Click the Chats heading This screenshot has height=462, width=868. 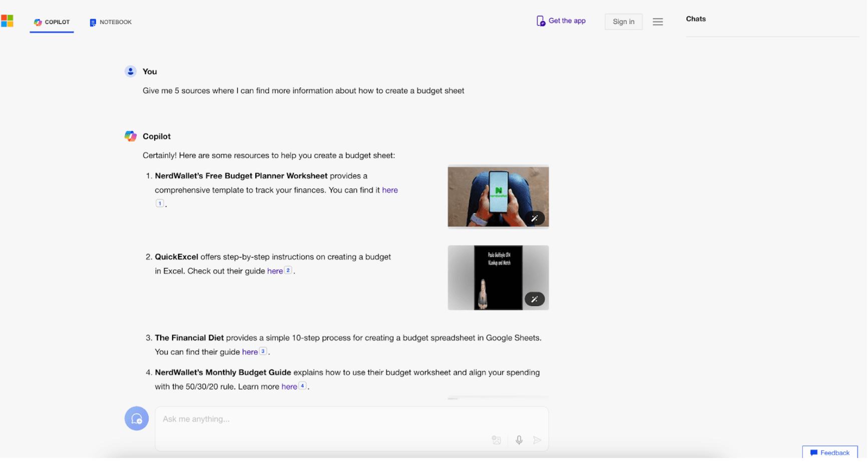coord(696,19)
